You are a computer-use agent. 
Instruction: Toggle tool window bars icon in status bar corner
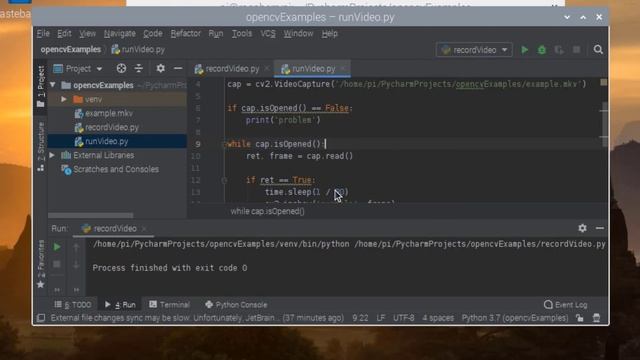[x=41, y=318]
